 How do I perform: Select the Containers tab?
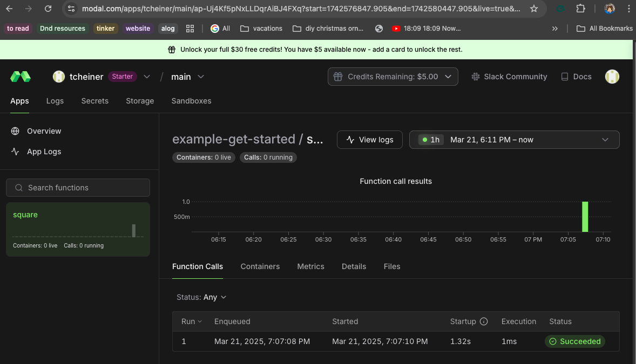(260, 266)
